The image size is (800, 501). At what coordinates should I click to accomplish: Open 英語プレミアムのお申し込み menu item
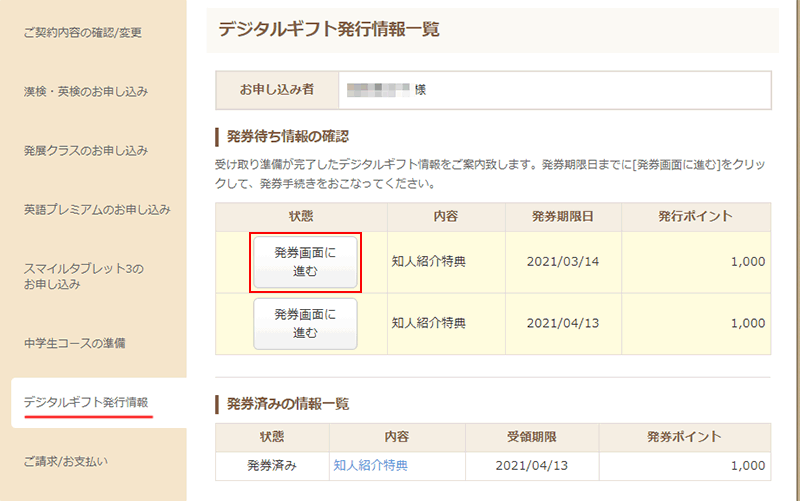tap(97, 211)
